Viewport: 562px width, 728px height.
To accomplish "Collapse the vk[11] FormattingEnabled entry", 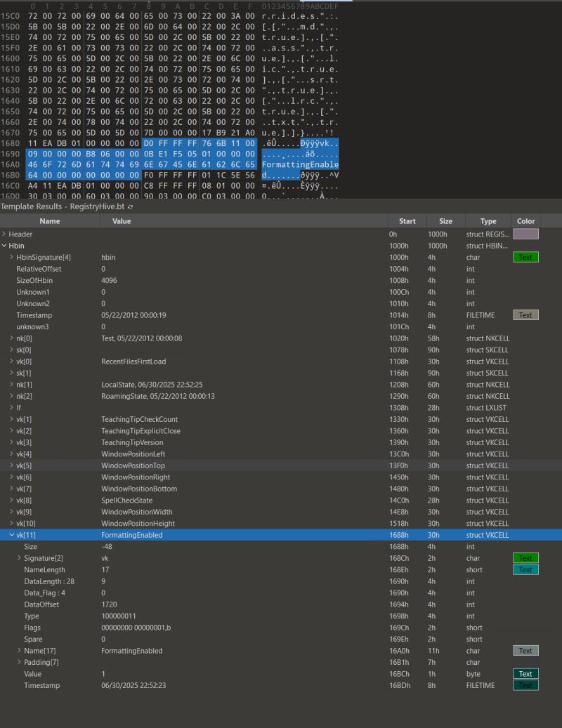I will click(11, 534).
